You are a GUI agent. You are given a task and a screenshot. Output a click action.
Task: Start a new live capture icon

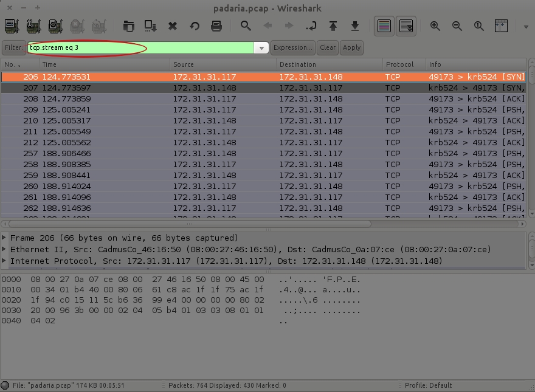[x=55, y=26]
